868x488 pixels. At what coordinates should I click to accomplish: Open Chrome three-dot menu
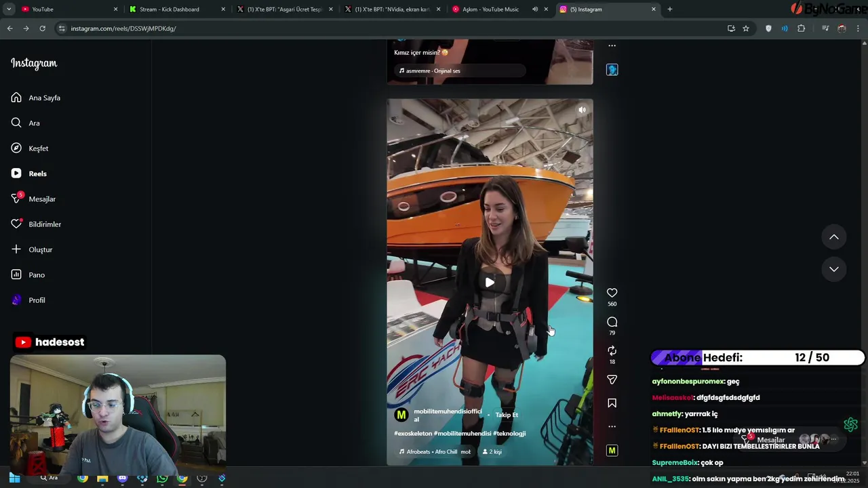coord(859,28)
